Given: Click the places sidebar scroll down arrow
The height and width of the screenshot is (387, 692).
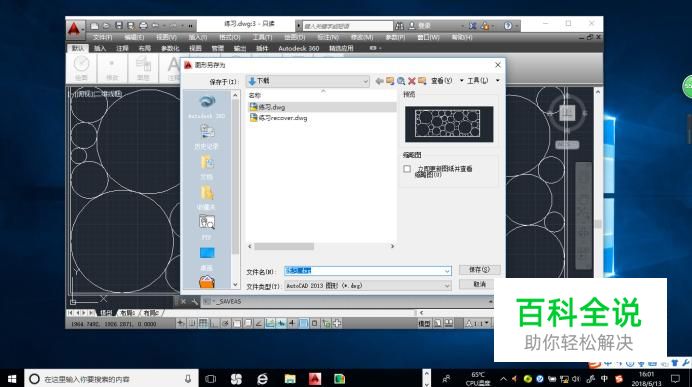Looking at the screenshot, I should point(235,285).
